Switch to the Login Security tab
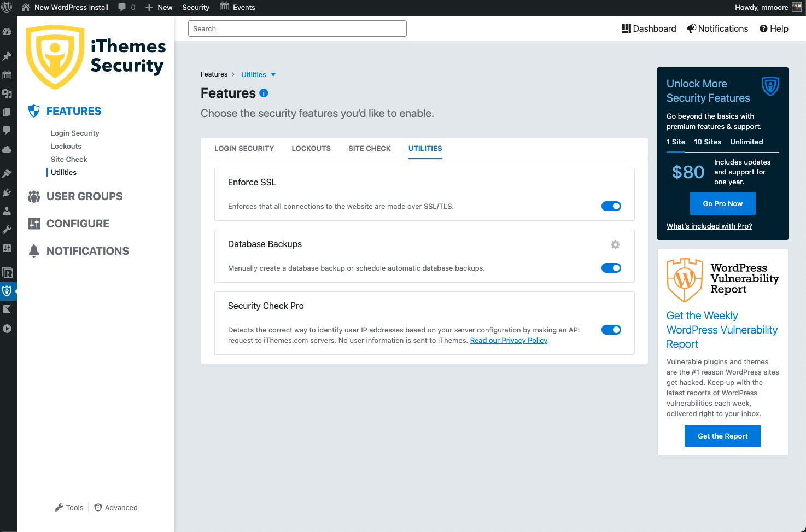The width and height of the screenshot is (806, 532). point(244,148)
